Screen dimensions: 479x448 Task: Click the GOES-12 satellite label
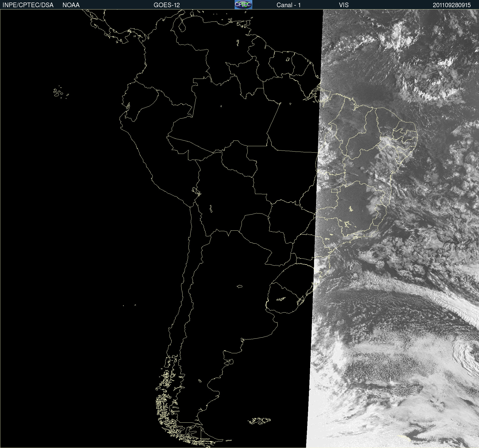[167, 5]
